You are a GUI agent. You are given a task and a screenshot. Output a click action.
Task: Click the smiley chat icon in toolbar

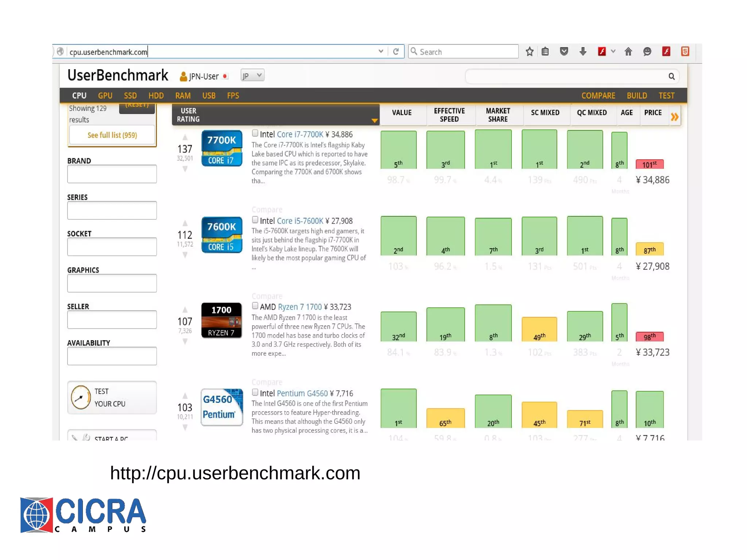click(x=647, y=51)
